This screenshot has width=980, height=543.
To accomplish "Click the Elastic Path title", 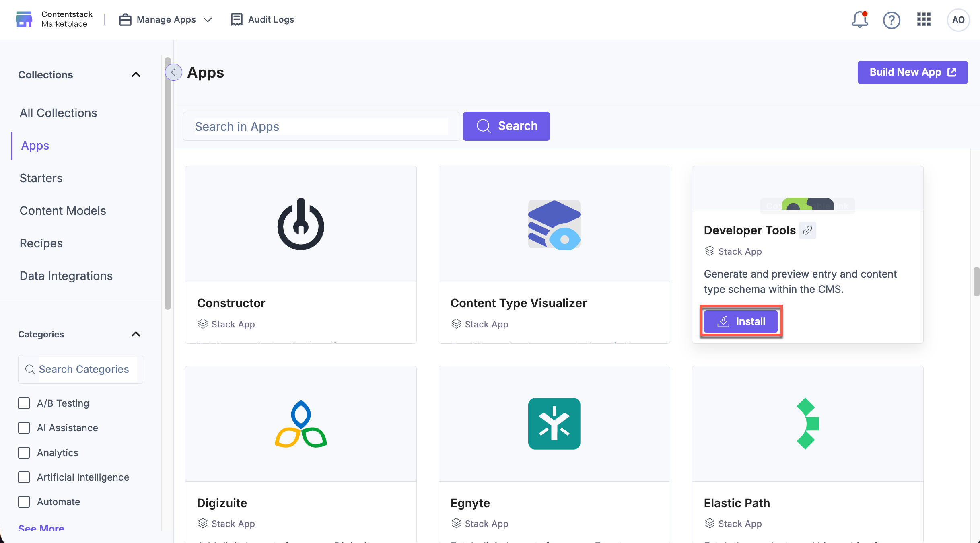I will click(737, 503).
